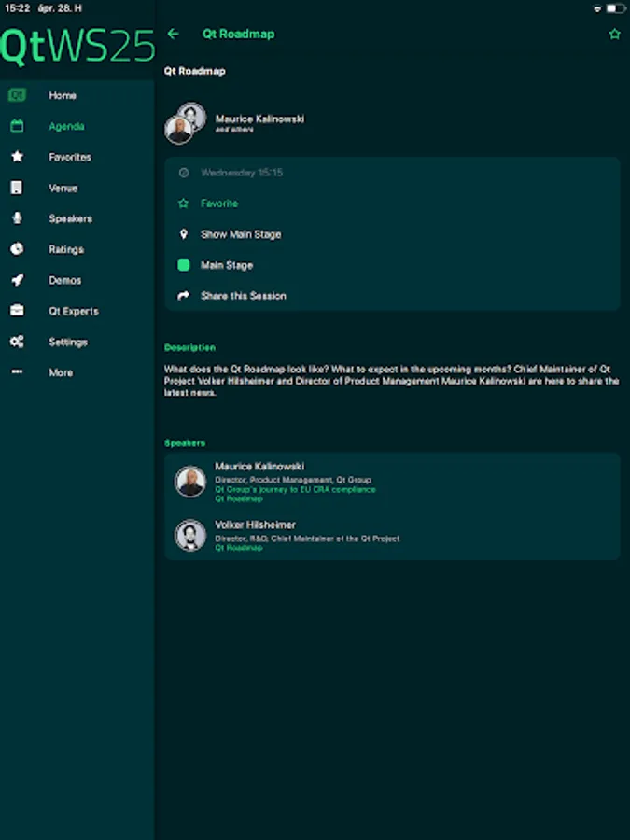
Task: Click the speaker avatars in the session header
Action: coord(185,124)
